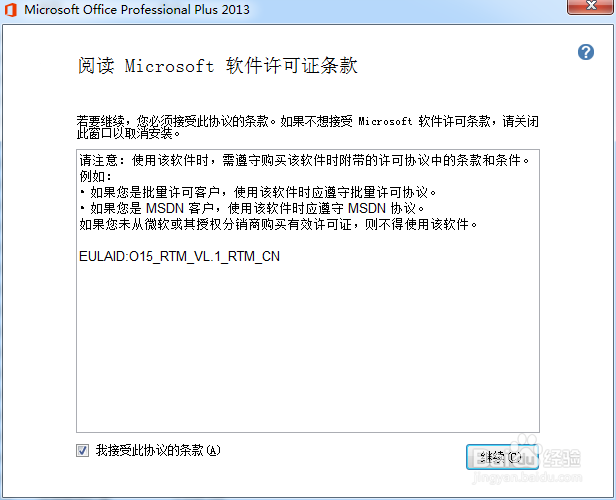
Task: Toggle the 我接受此协议的条款 checkbox
Action: coord(82,451)
